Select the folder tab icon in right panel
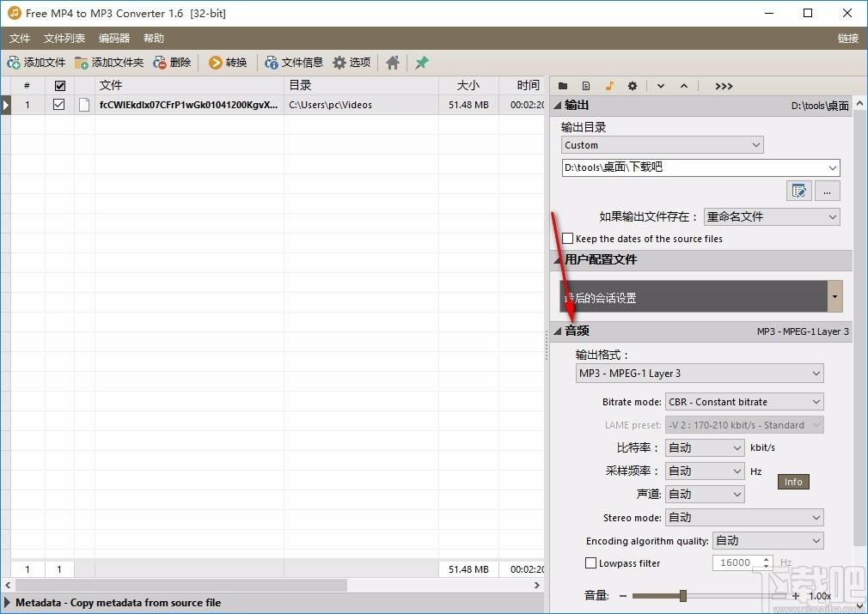Image resolution: width=868 pixels, height=614 pixels. (563, 86)
